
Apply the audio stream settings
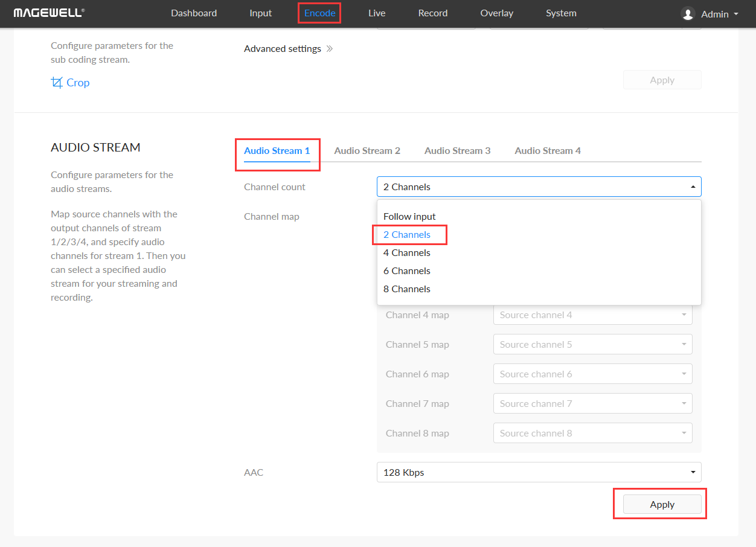tap(661, 504)
